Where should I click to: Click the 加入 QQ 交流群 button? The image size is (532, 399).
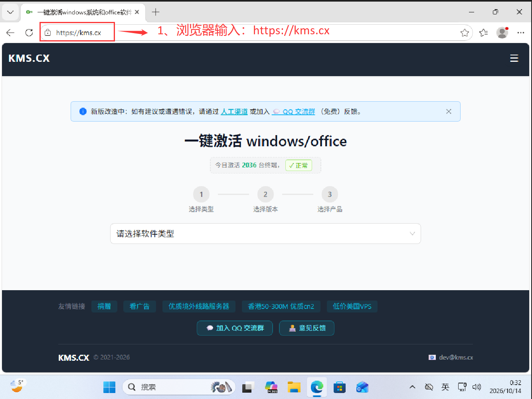235,328
